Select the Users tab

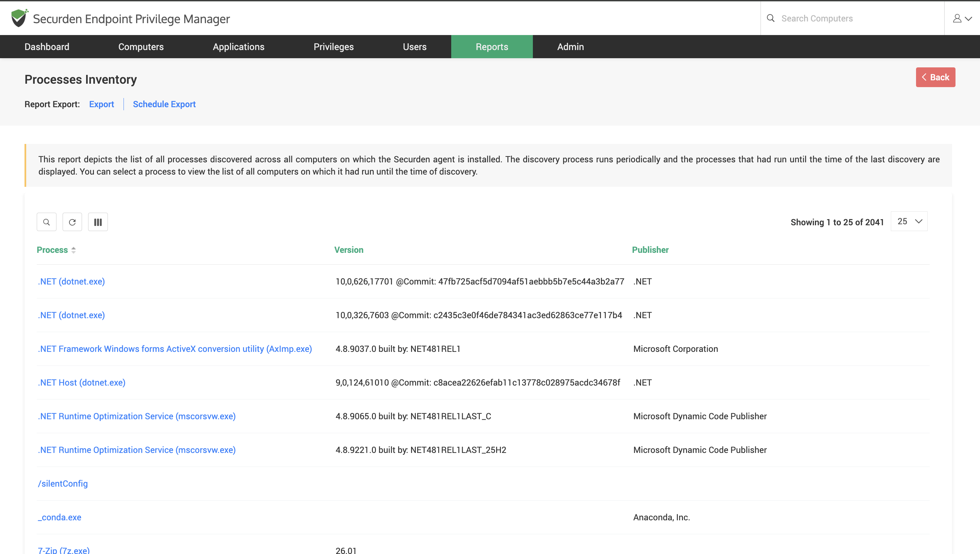(x=415, y=46)
